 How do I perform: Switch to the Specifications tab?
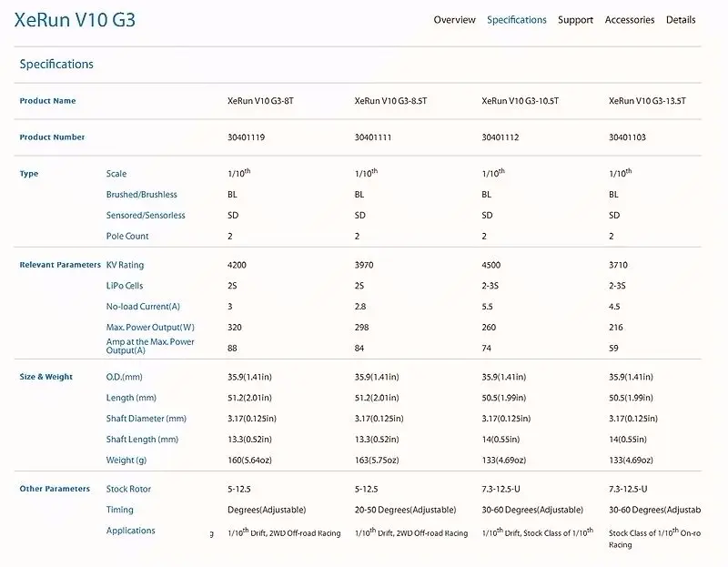[516, 20]
